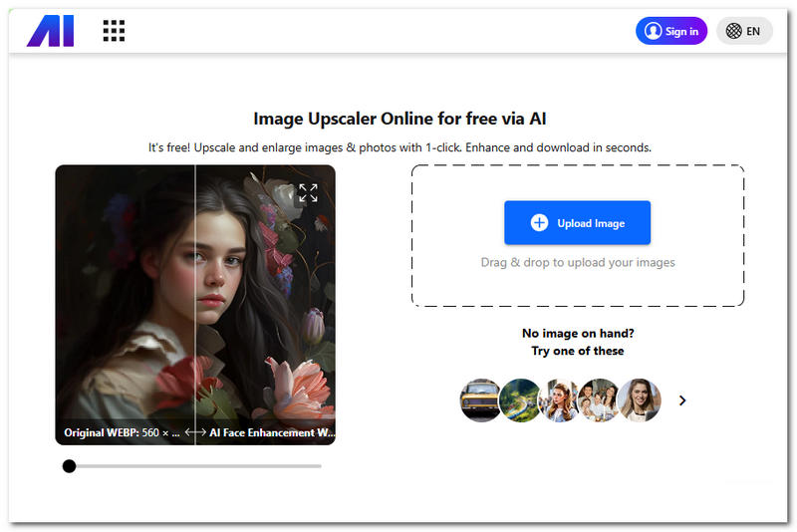Viewport: 797px width, 532px height.
Task: Click the globe language icon
Action: (x=734, y=31)
